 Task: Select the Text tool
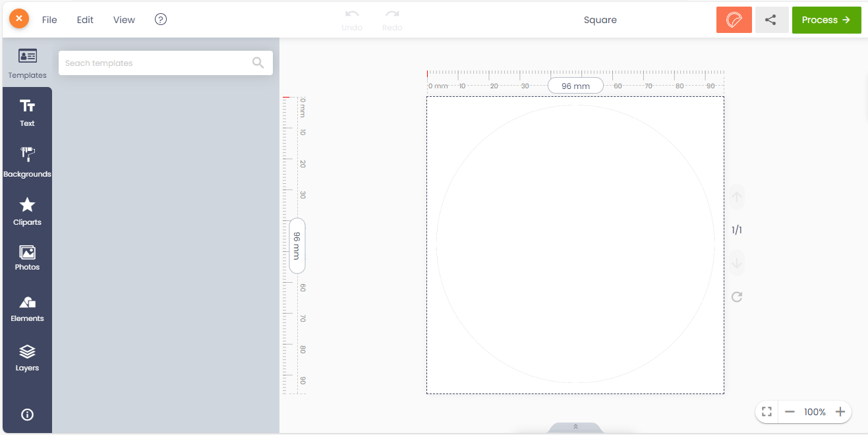click(x=27, y=112)
